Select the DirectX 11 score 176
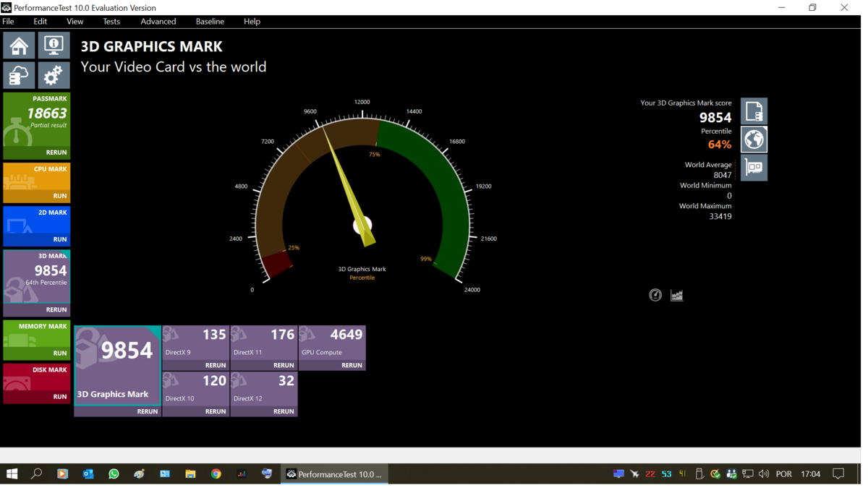The image size is (868, 493). (282, 335)
